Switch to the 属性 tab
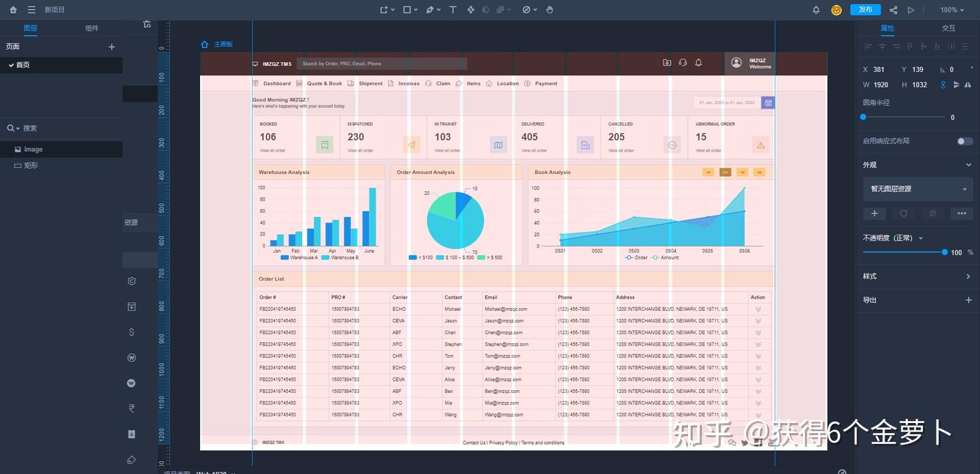Image resolution: width=980 pixels, height=474 pixels. pyautogui.click(x=887, y=28)
